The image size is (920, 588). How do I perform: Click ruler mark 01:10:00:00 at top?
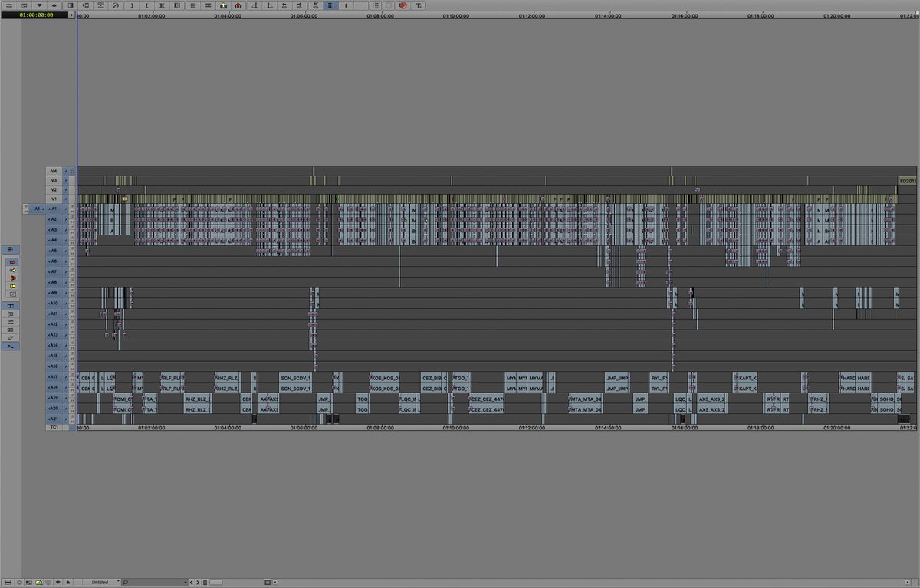pos(455,15)
